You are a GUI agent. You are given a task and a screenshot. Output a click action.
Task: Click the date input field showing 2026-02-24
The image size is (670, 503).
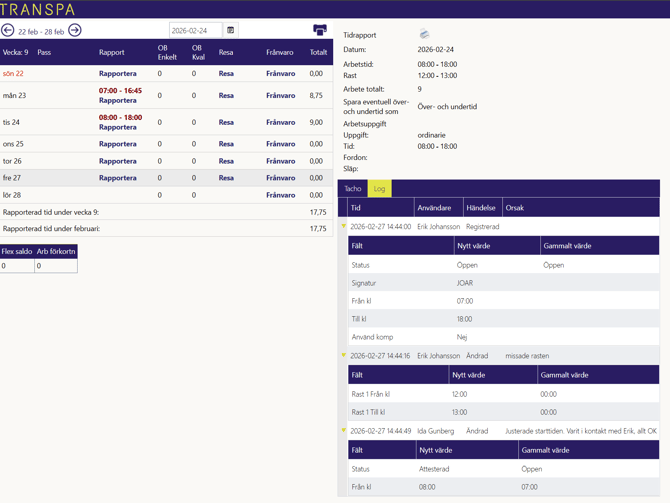tap(195, 31)
